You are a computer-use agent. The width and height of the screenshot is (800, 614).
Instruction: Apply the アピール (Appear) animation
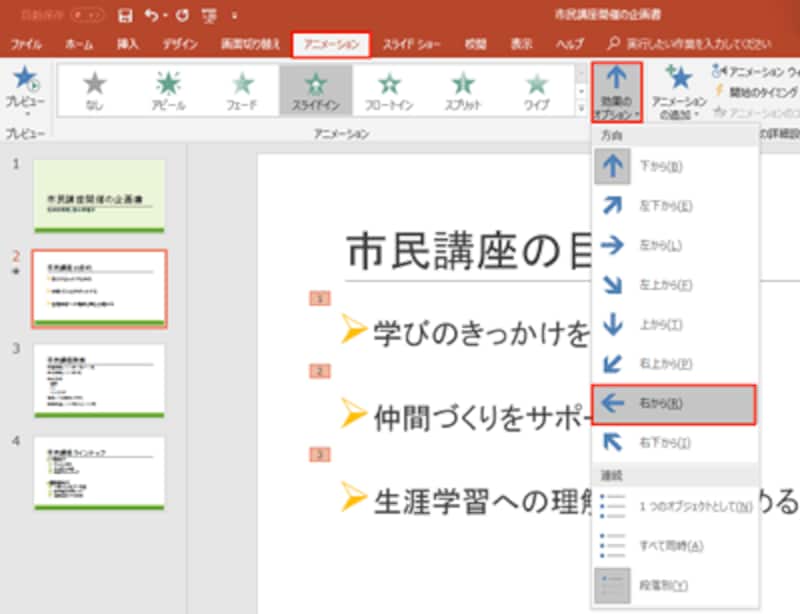click(x=168, y=91)
